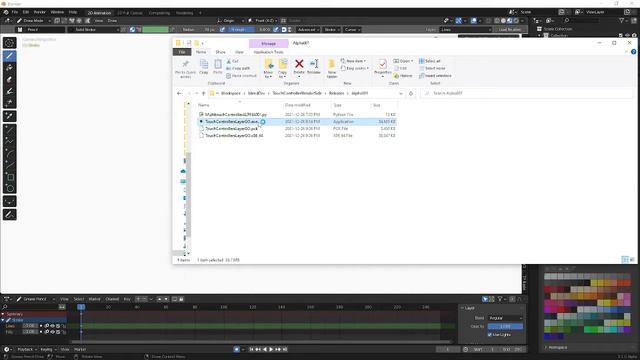Toggle stroke strength pressure icon in header

(x=276, y=29)
